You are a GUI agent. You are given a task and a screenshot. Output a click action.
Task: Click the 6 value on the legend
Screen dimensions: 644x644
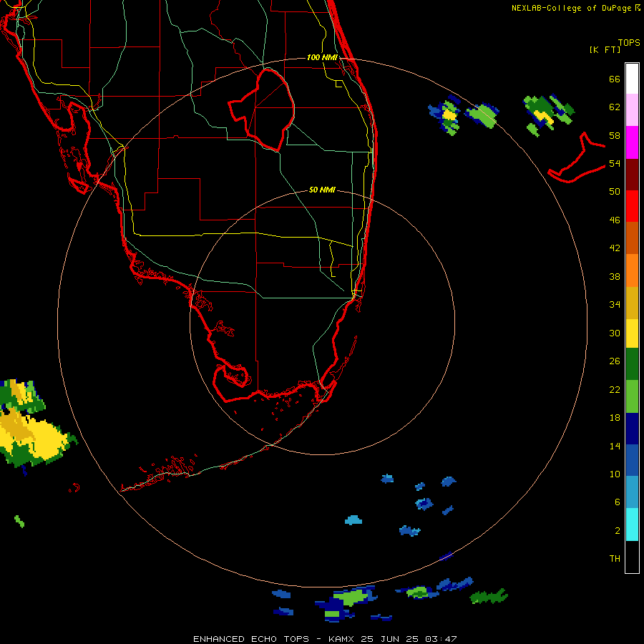(617, 502)
